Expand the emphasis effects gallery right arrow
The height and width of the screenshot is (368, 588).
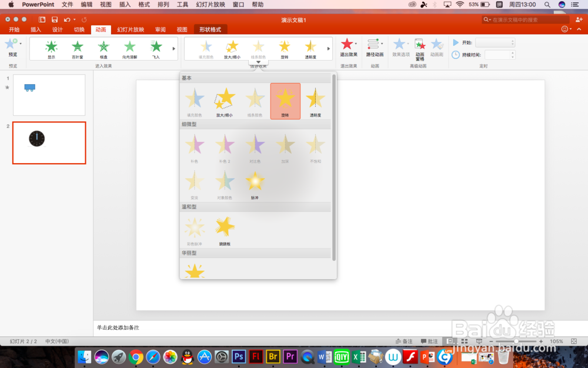(329, 48)
